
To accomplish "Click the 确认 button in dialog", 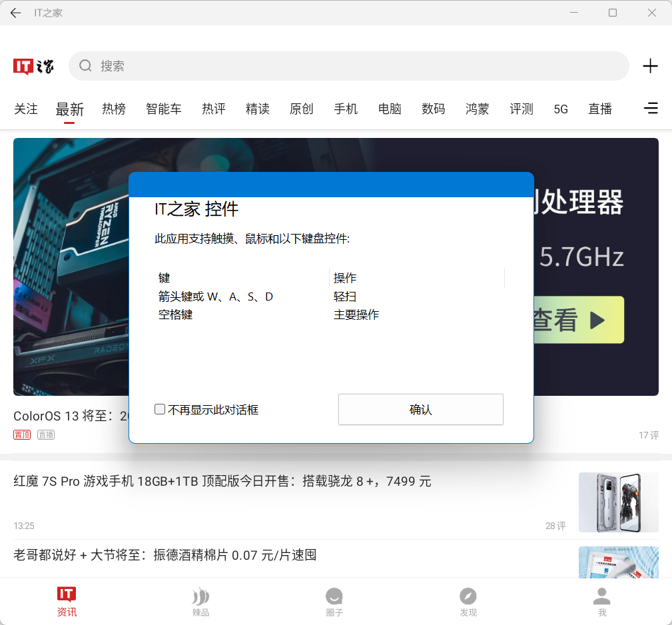I will (420, 409).
